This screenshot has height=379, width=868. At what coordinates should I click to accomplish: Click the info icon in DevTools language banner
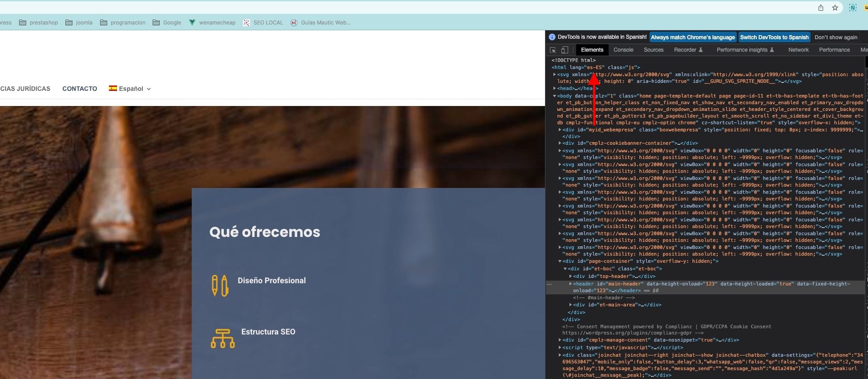coord(552,37)
